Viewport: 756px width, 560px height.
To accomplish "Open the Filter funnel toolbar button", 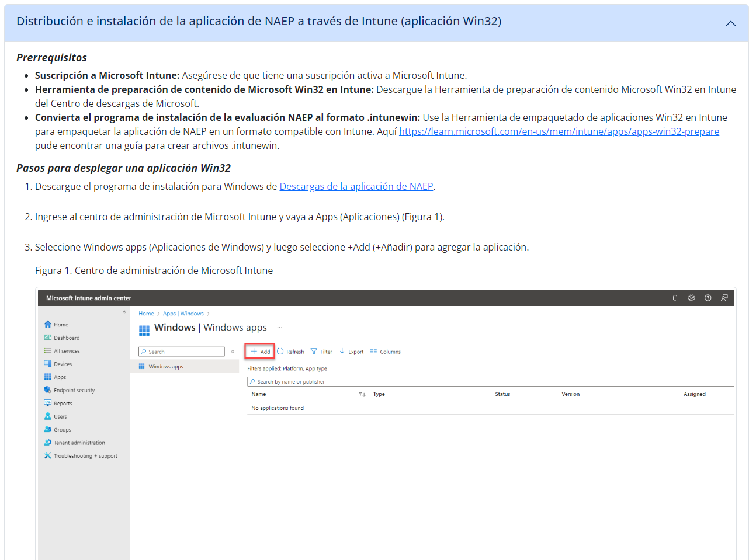I will pyautogui.click(x=321, y=352).
